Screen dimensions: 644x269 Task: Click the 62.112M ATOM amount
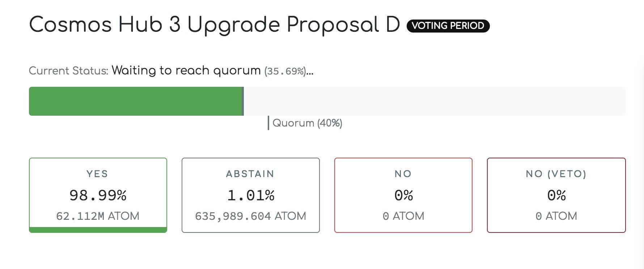pos(98,216)
